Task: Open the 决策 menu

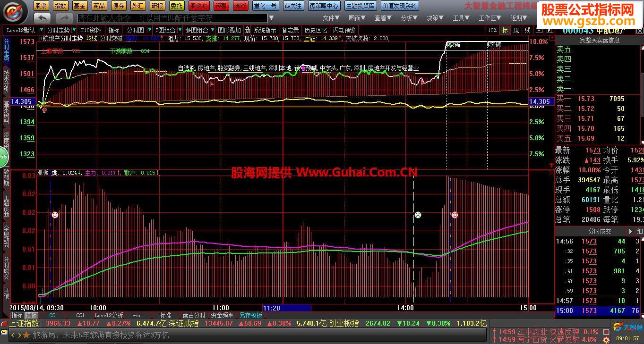Action: pyautogui.click(x=435, y=18)
